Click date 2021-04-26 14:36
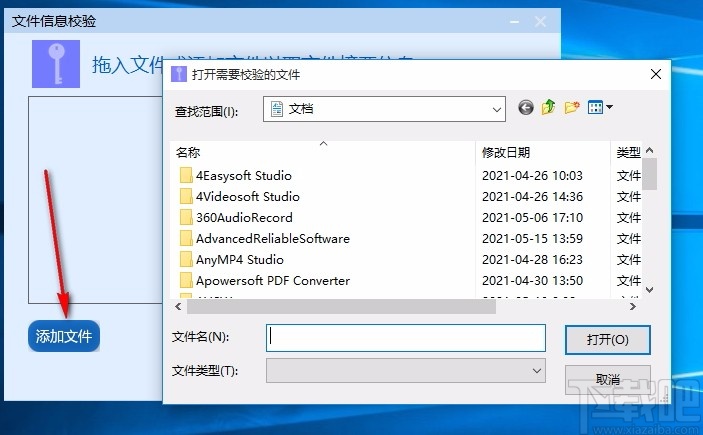This screenshot has height=435, width=703. point(532,196)
